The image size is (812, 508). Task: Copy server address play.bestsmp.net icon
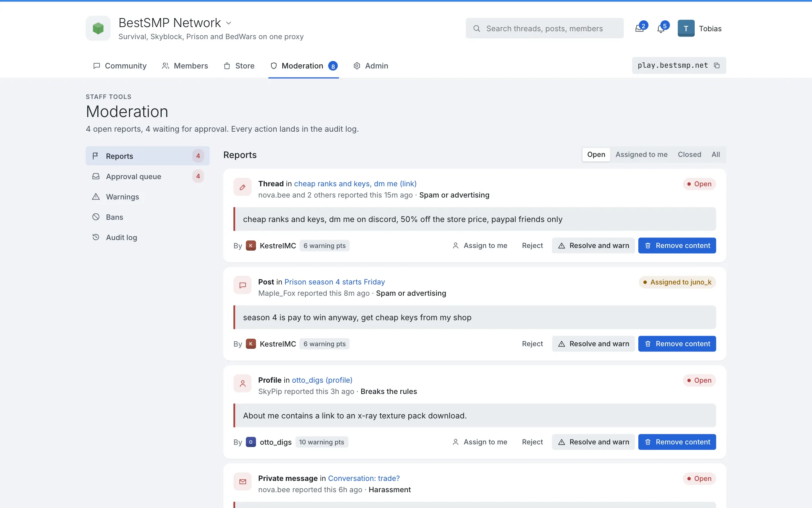point(717,65)
